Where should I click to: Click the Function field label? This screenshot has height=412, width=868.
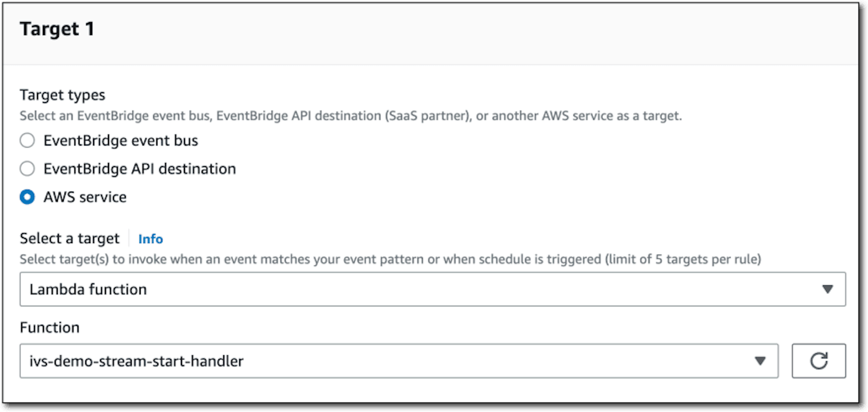50,328
